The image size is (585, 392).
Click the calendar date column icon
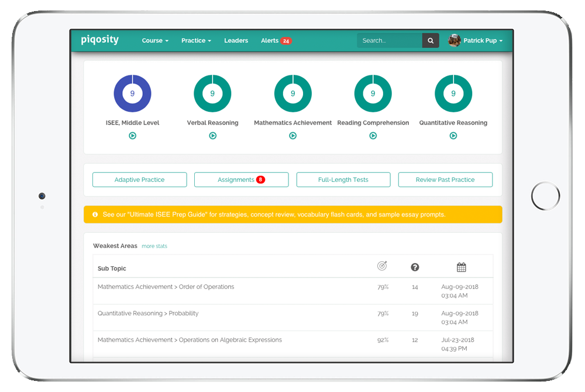click(x=461, y=267)
